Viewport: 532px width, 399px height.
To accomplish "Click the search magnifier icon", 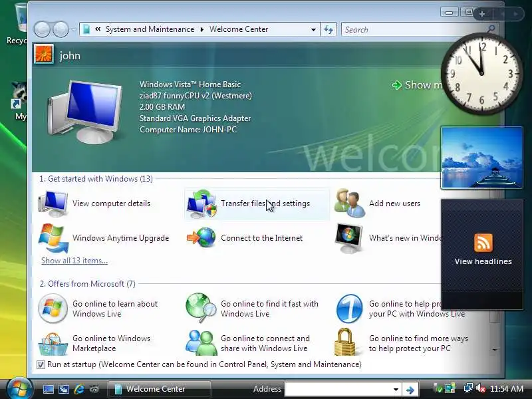I will [491, 29].
